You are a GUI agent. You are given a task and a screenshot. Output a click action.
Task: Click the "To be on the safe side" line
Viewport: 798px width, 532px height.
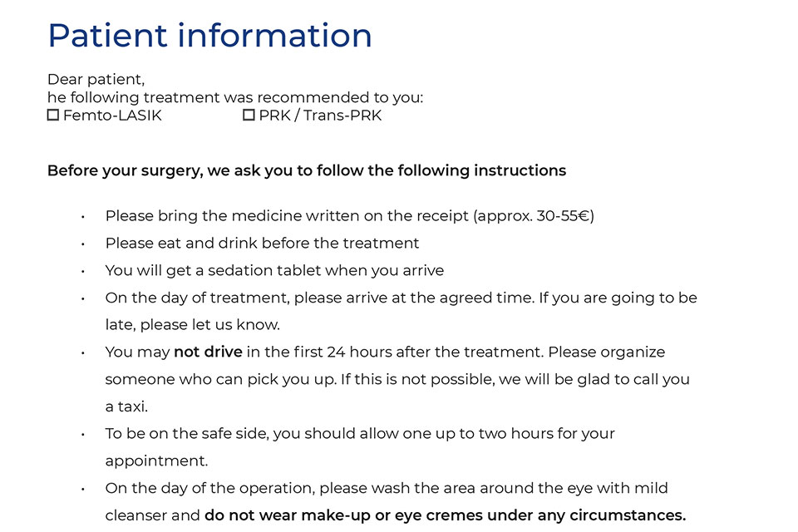tap(359, 433)
